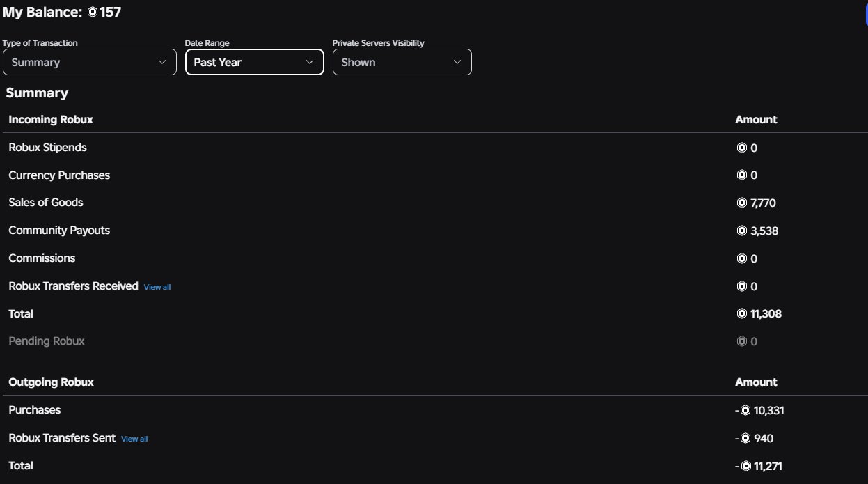Image resolution: width=868 pixels, height=484 pixels.
Task: Select the Community Payouts row label
Action: pyautogui.click(x=59, y=231)
